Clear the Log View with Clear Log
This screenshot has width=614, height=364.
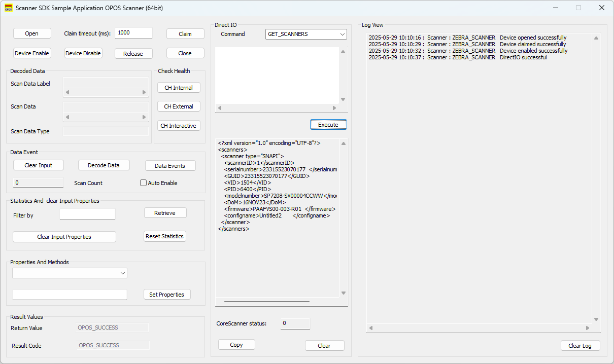(580, 346)
